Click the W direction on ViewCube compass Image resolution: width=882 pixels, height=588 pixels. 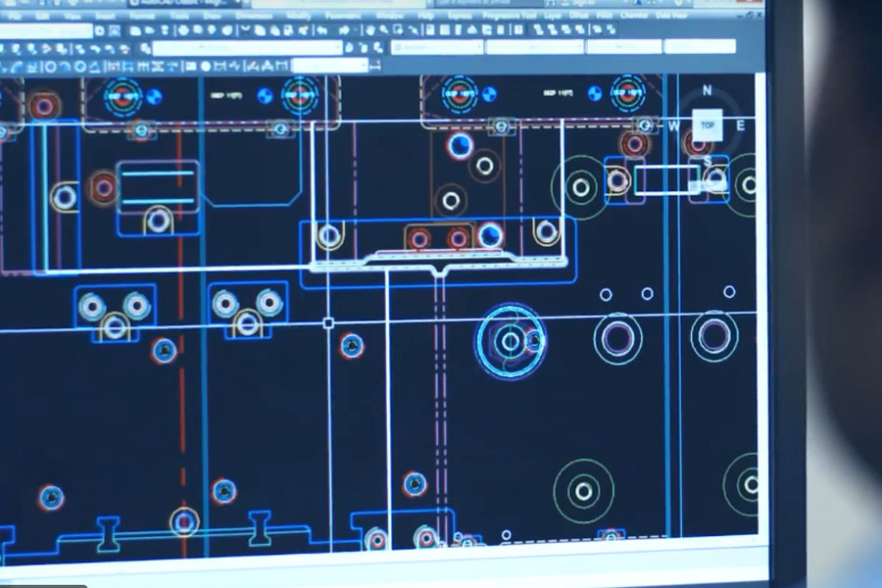(x=674, y=125)
